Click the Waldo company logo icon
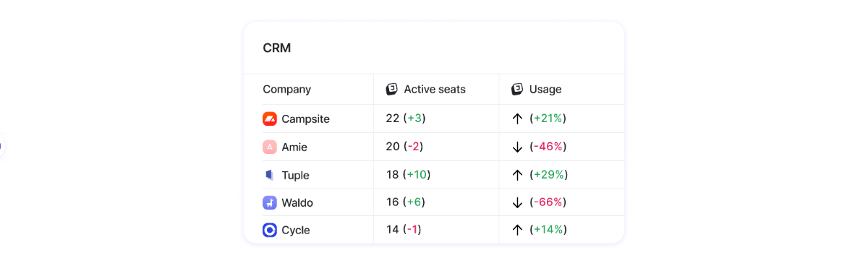 [270, 202]
